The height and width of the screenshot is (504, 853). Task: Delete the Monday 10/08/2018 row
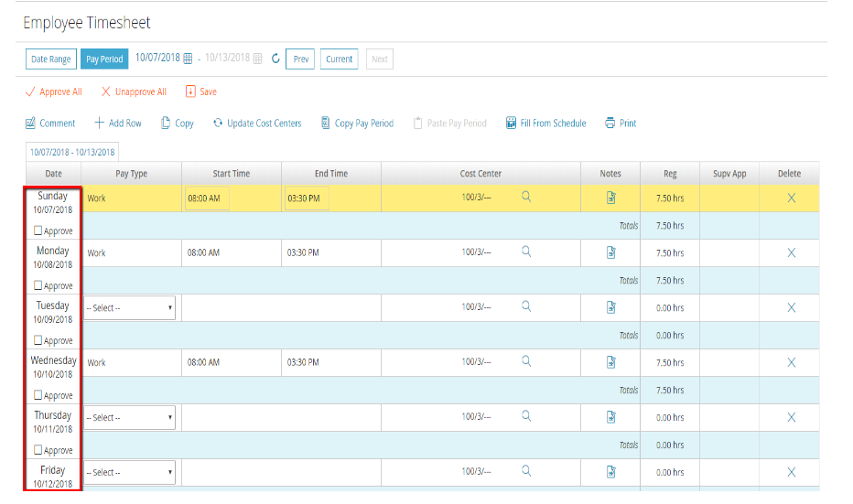[x=792, y=252]
